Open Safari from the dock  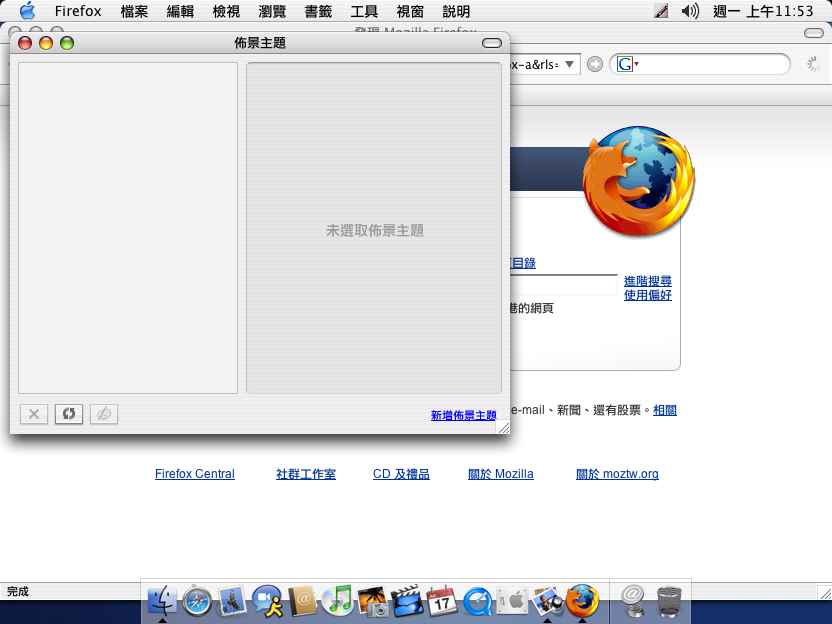[x=197, y=599]
